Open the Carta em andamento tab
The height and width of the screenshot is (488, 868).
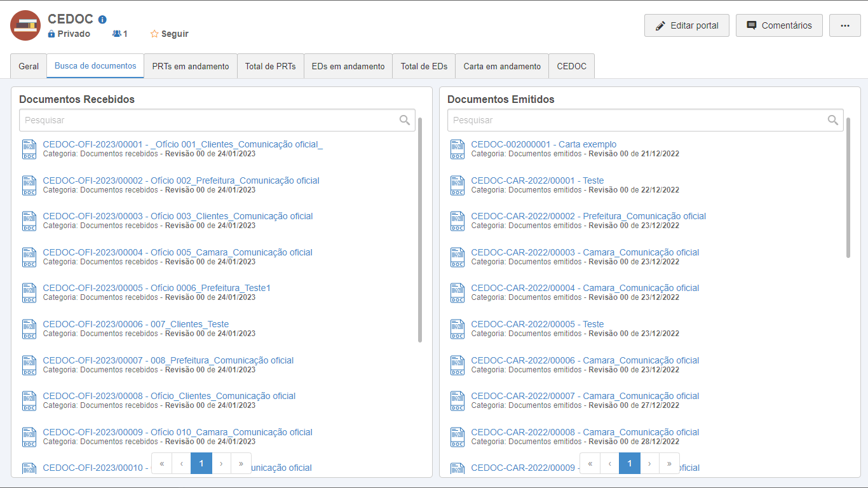tap(502, 66)
